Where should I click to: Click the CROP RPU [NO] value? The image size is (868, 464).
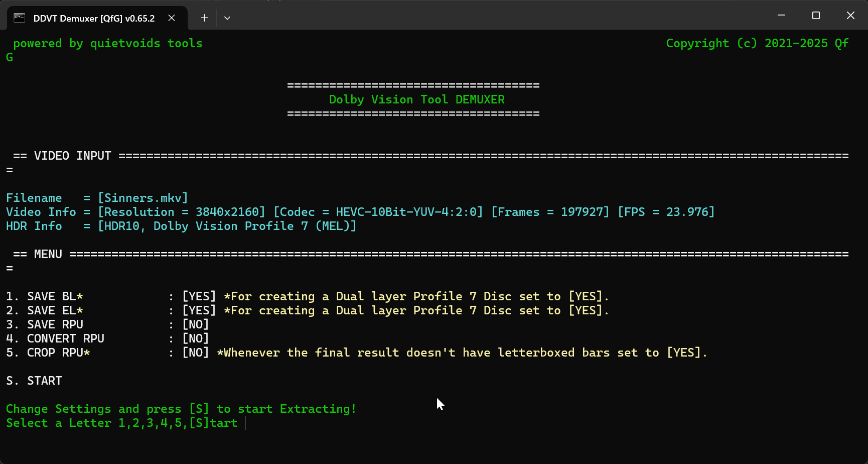pos(195,353)
